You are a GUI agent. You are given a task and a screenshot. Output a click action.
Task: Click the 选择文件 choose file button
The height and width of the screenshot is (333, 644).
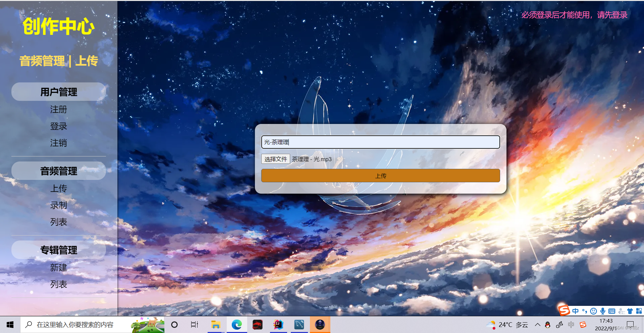276,159
